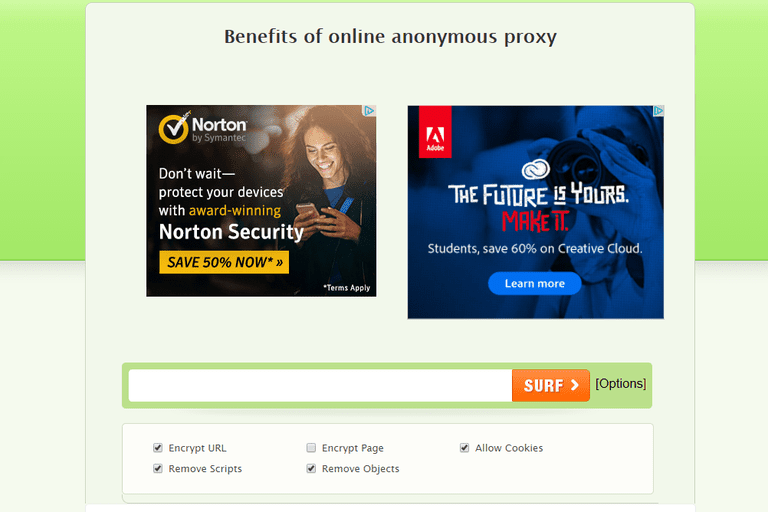The height and width of the screenshot is (512, 768).
Task: Click the SAVE 50% NOW button
Action: [224, 262]
